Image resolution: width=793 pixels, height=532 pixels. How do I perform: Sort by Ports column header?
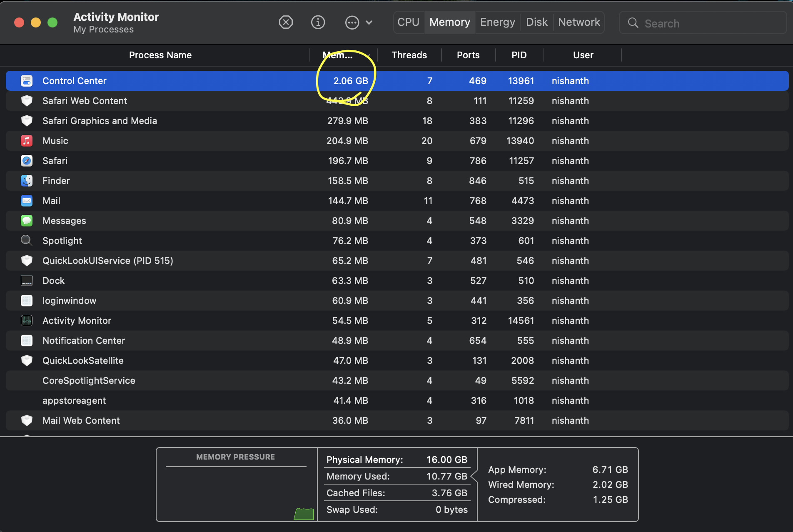(468, 55)
